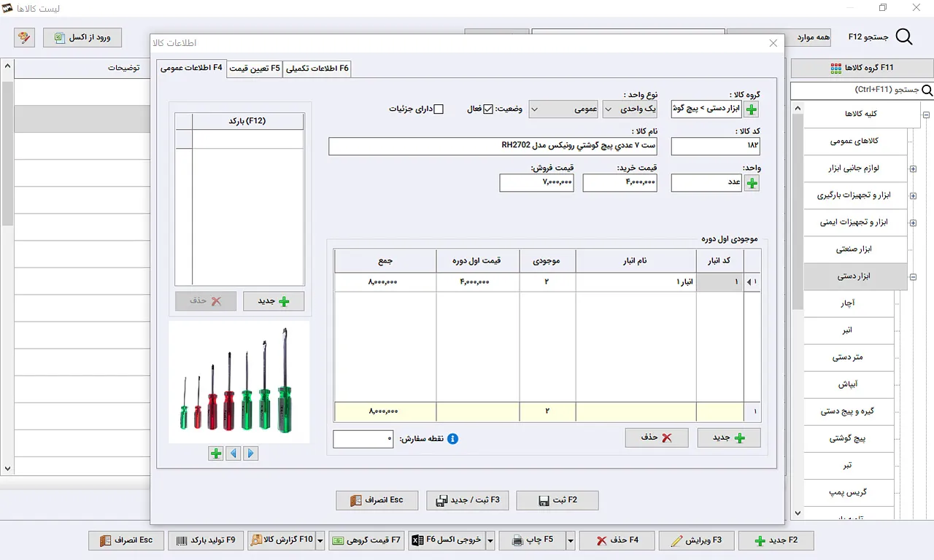Click جدید under the barcode list
This screenshot has height=560, width=934.
point(274,301)
